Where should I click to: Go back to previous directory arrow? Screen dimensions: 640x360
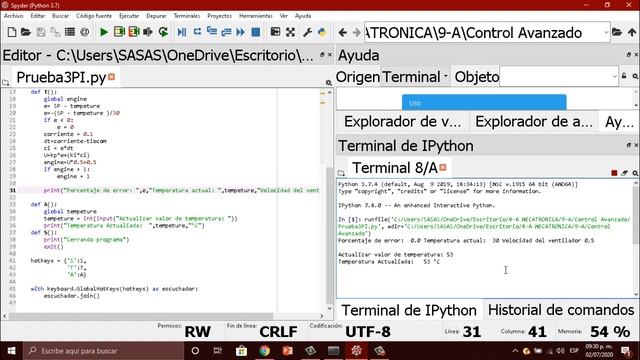343,32
